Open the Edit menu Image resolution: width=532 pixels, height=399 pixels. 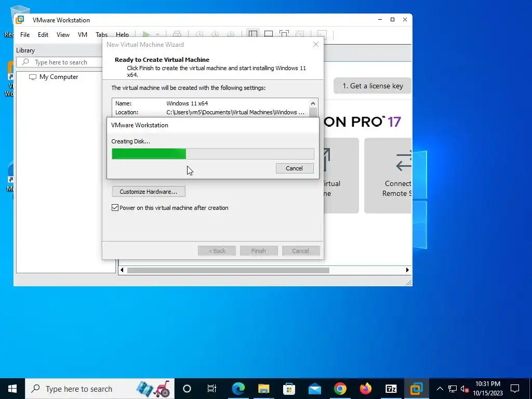43,35
